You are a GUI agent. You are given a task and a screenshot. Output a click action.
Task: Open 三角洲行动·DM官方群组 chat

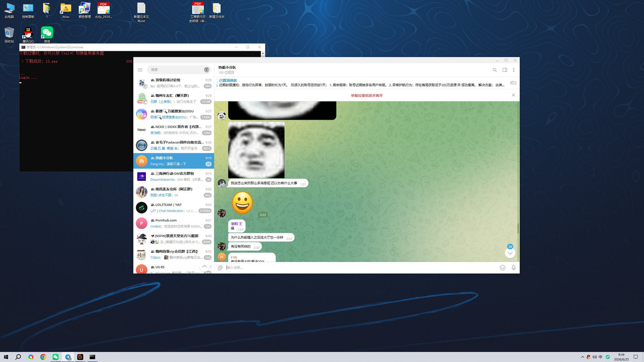(x=174, y=176)
